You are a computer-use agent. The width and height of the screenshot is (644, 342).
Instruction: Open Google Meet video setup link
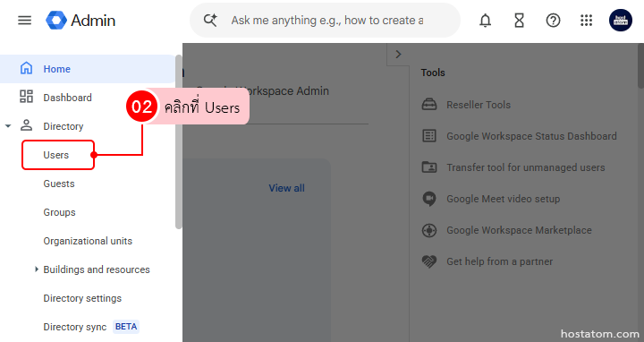pos(503,199)
